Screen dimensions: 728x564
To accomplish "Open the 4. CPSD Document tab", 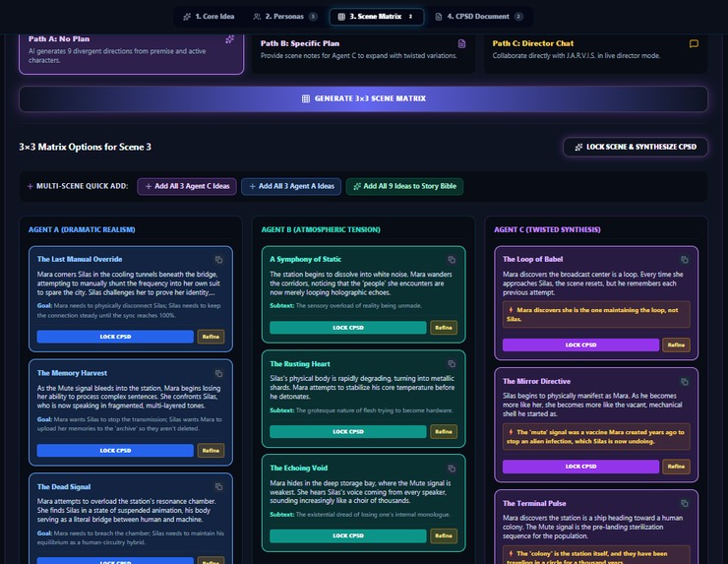I will pos(480,17).
